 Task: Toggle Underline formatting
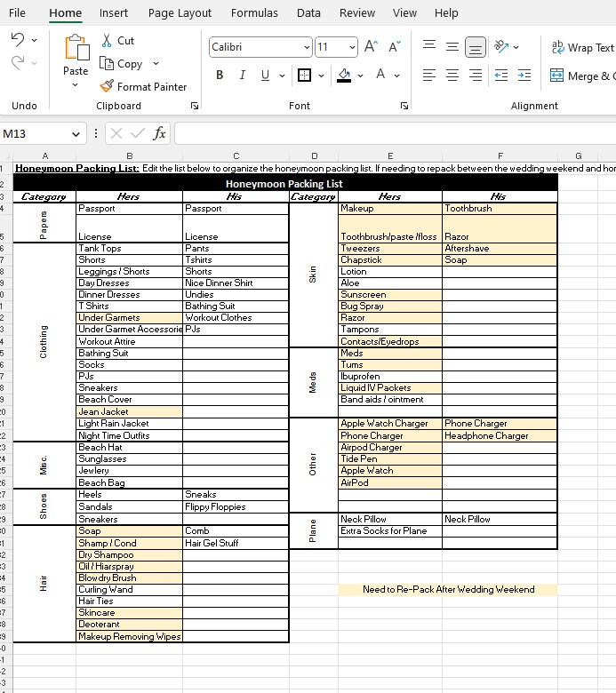[265, 76]
